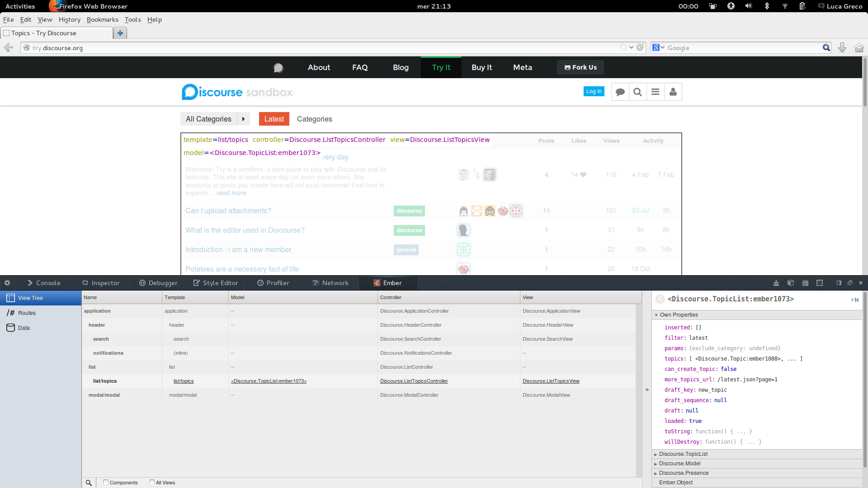Enable the All Views checkbox
This screenshot has height=488, width=868.
point(152,482)
